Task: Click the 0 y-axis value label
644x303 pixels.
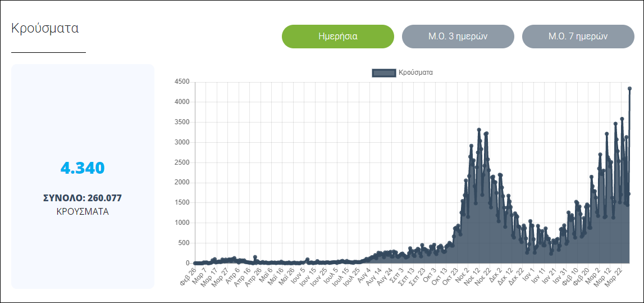Action: coord(188,263)
